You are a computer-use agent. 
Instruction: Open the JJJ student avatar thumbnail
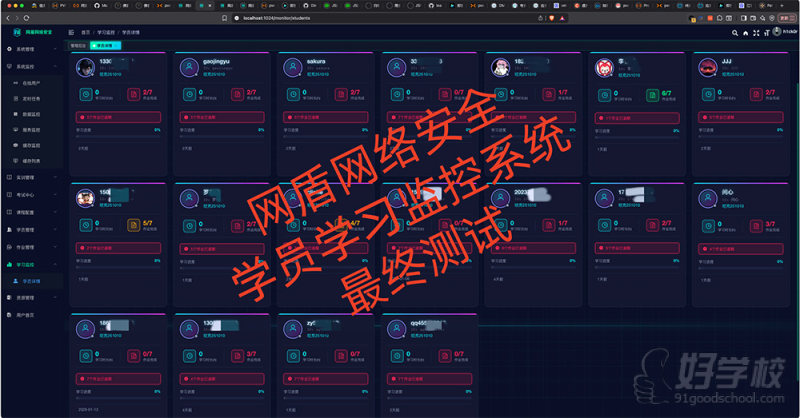(708, 67)
